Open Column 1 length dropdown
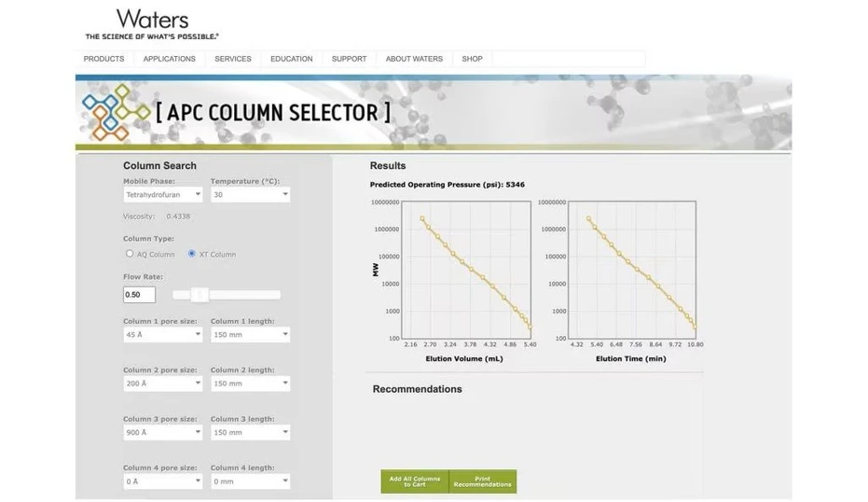 [250, 335]
